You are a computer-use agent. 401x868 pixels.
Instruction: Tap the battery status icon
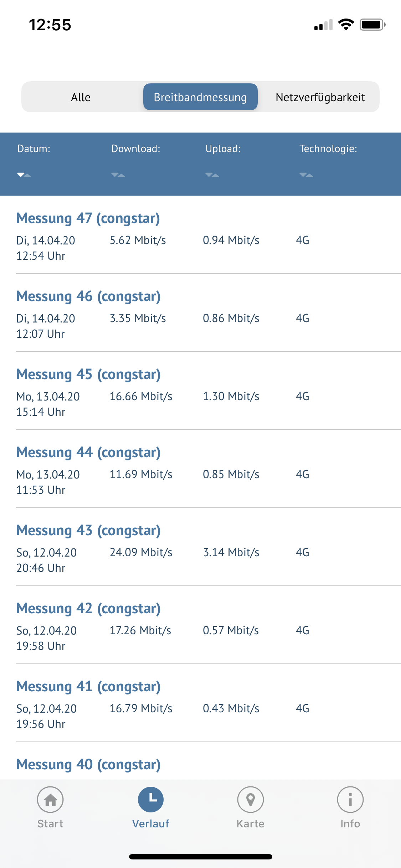(x=372, y=25)
